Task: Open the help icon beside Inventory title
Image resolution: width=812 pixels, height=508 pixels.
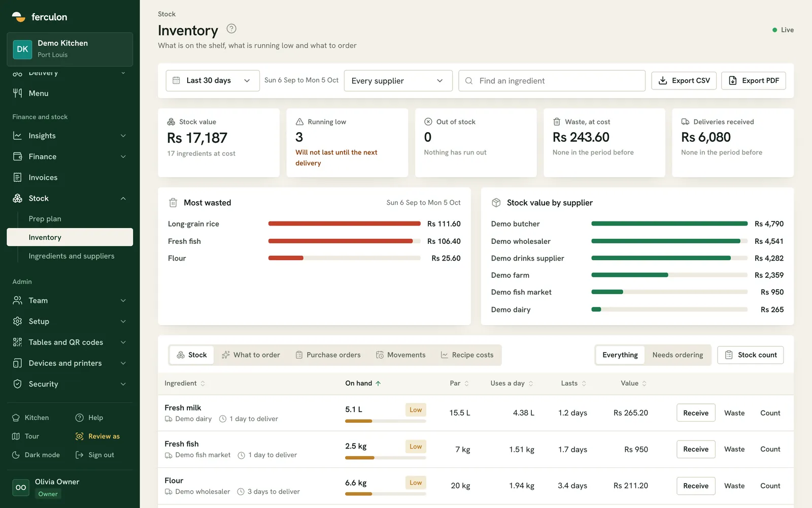Action: click(231, 29)
